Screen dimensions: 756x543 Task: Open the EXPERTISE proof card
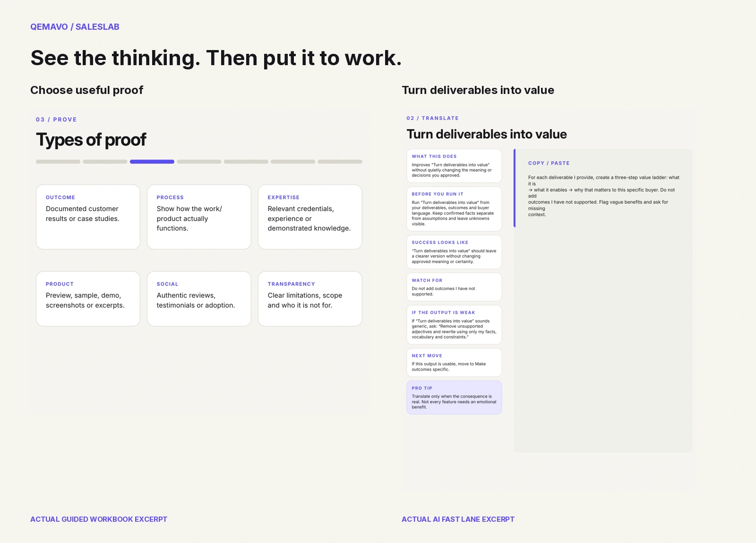[x=310, y=217]
